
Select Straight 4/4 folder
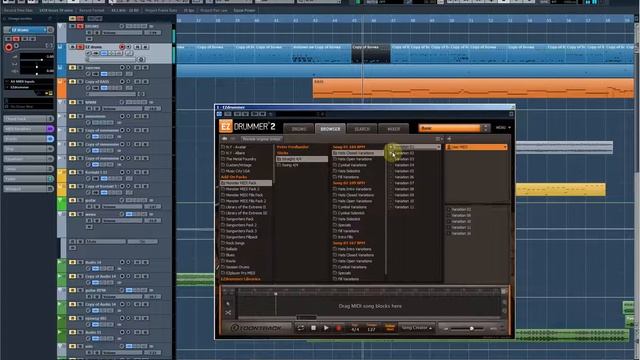tap(302, 159)
